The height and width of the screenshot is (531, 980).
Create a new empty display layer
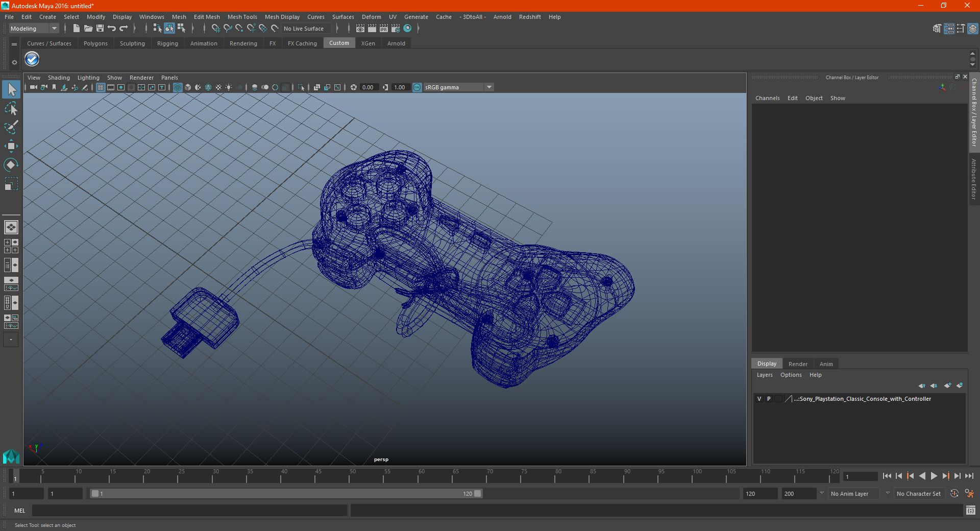tap(947, 385)
